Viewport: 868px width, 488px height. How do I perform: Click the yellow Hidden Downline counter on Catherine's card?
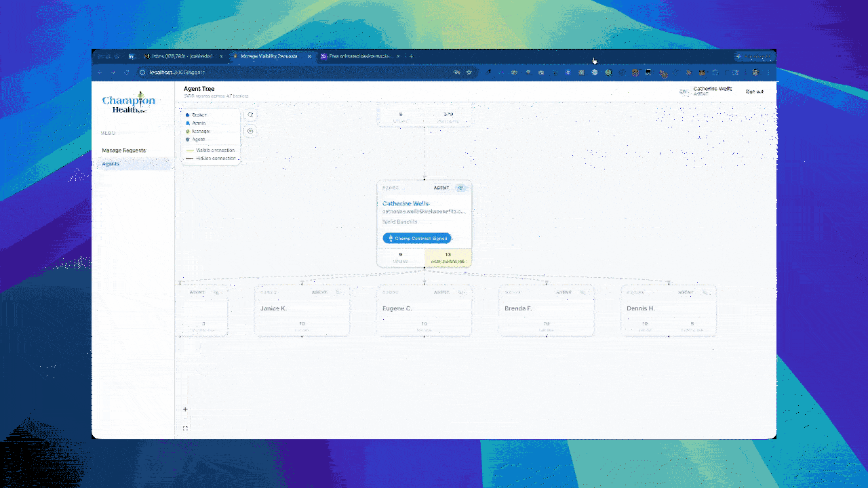(448, 258)
